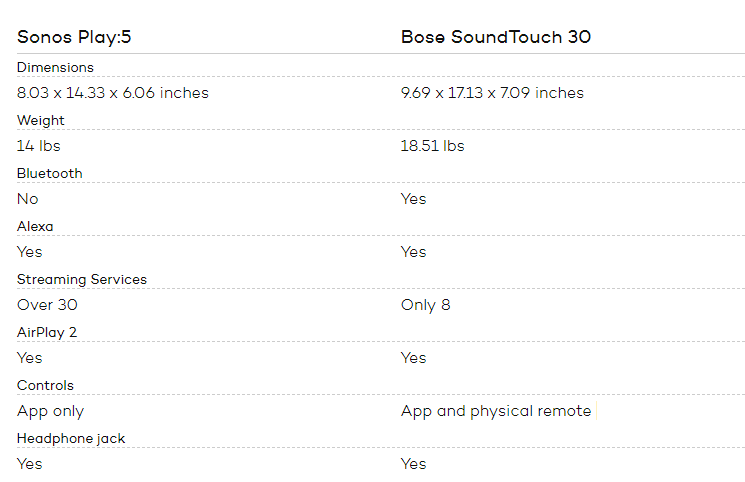Click the Over 30 streaming value
The image size is (745, 482).
click(x=47, y=305)
